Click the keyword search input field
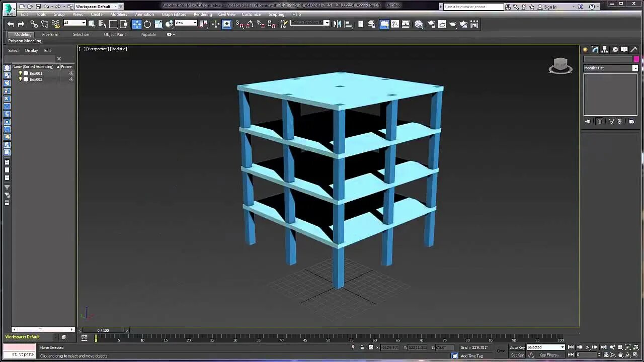This screenshot has height=362, width=644. pyautogui.click(x=473, y=7)
